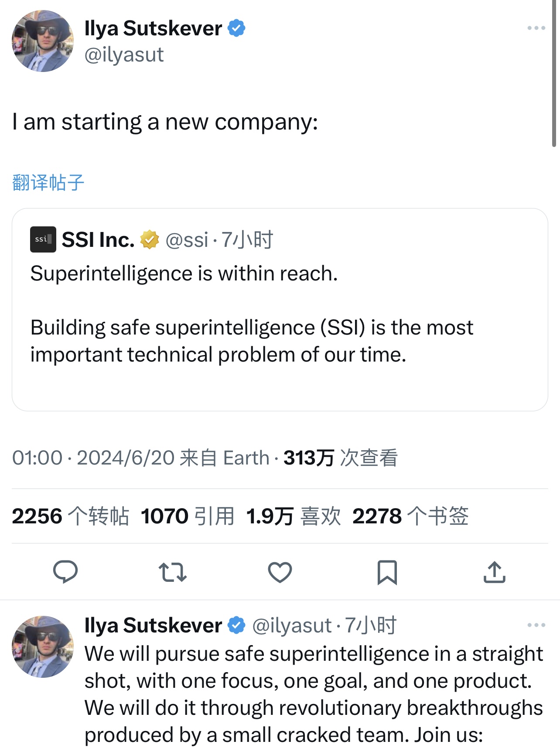Bookmark this post

(x=387, y=572)
